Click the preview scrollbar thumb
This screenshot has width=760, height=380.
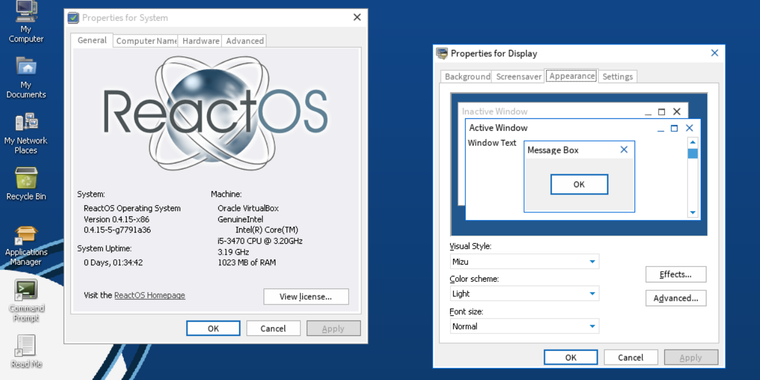[x=693, y=154]
